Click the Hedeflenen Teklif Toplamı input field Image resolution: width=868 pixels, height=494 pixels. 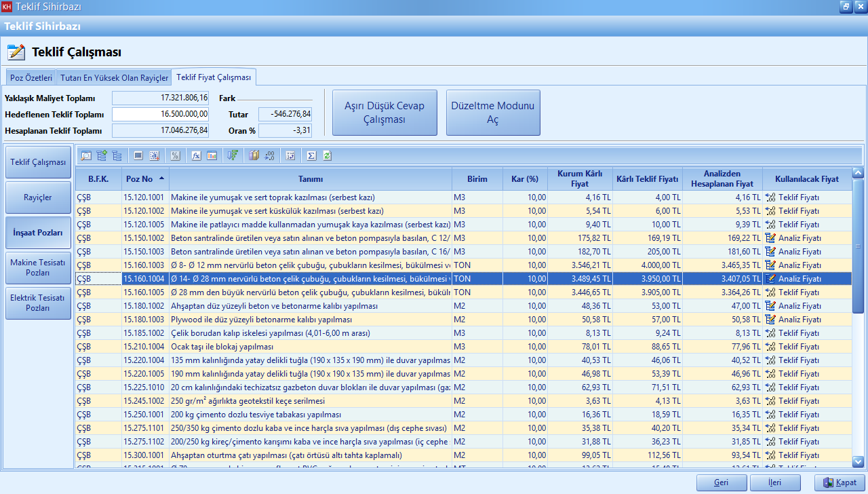[x=160, y=114]
